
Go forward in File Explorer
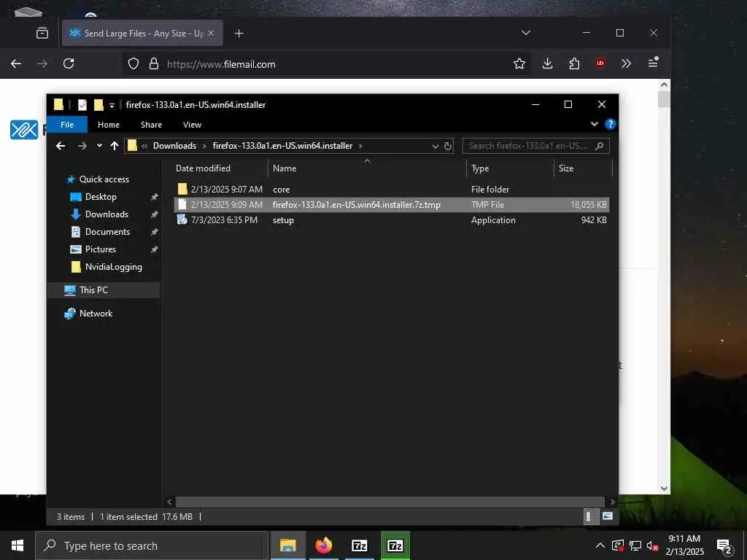pos(82,146)
